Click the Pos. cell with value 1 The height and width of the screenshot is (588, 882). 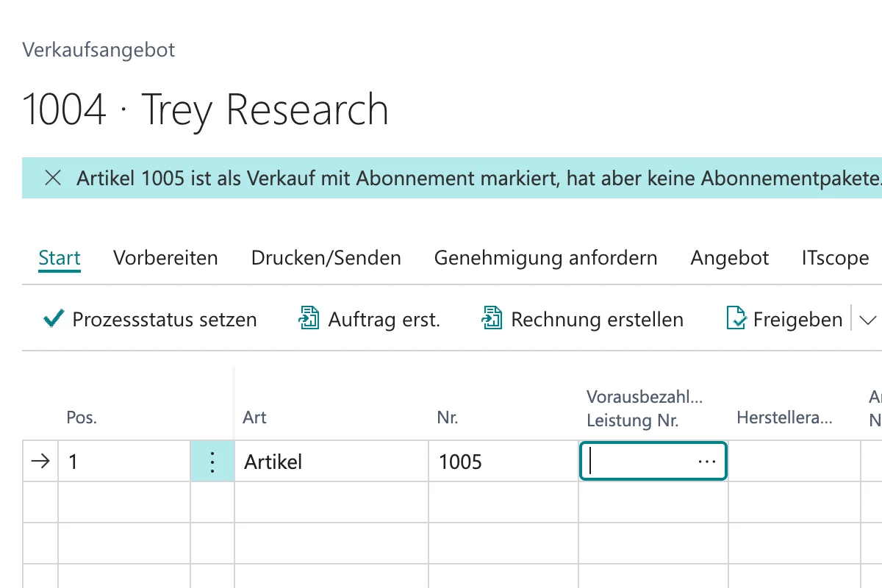point(124,462)
